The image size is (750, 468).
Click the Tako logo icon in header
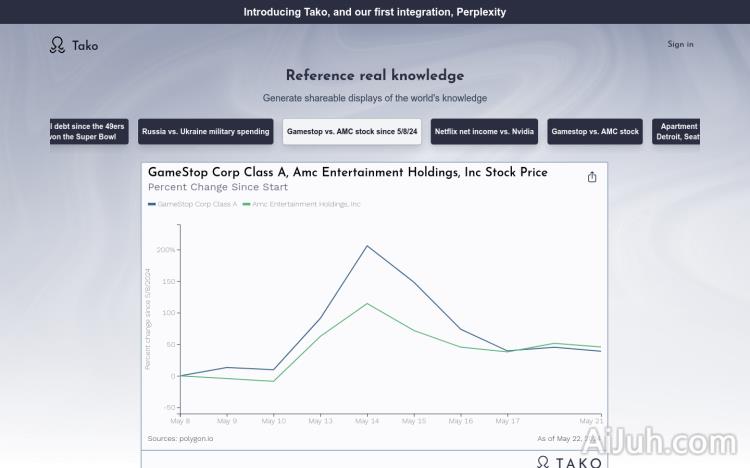pos(58,45)
